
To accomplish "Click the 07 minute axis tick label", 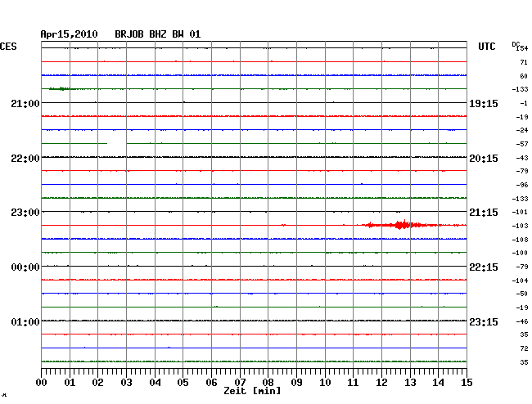I will coord(240,383).
